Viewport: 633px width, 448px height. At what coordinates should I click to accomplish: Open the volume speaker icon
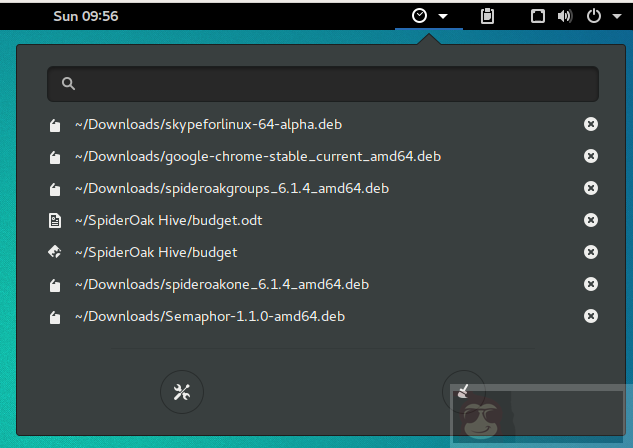[565, 16]
